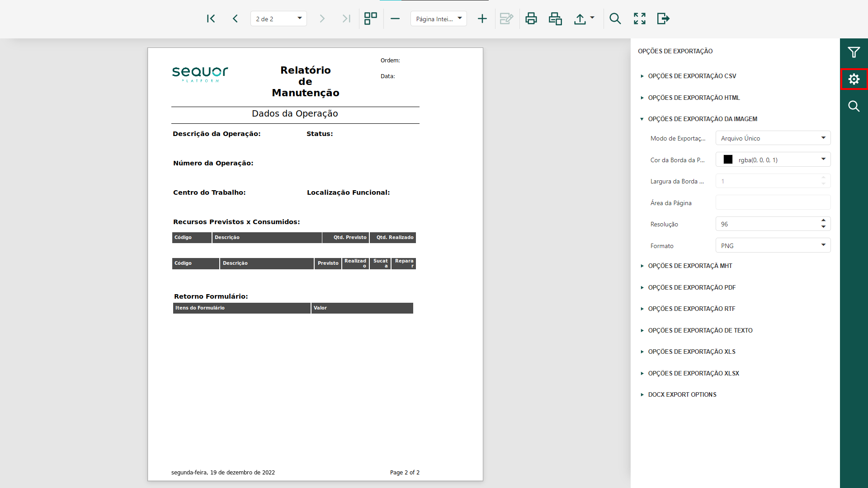The width and height of the screenshot is (868, 488).
Task: Expand DOCX EXPORT OPTIONS section
Action: coord(682,394)
